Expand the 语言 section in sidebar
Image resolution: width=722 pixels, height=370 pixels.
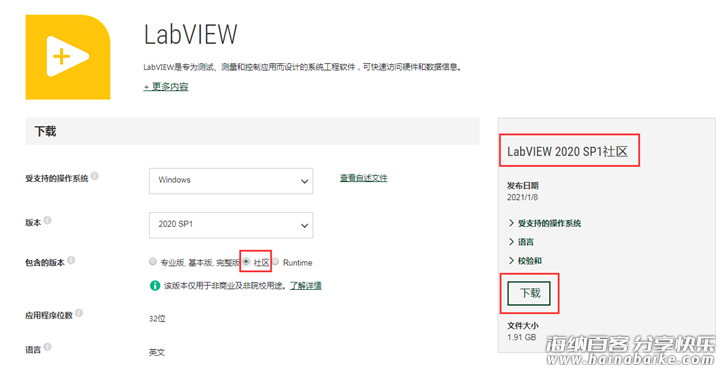521,242
